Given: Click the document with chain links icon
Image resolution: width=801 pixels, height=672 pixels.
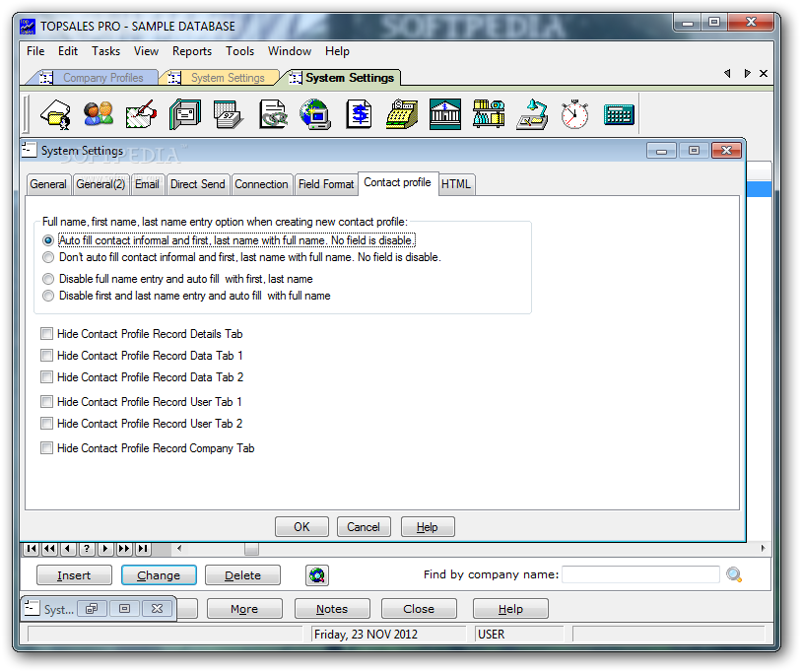Looking at the screenshot, I should (x=272, y=114).
